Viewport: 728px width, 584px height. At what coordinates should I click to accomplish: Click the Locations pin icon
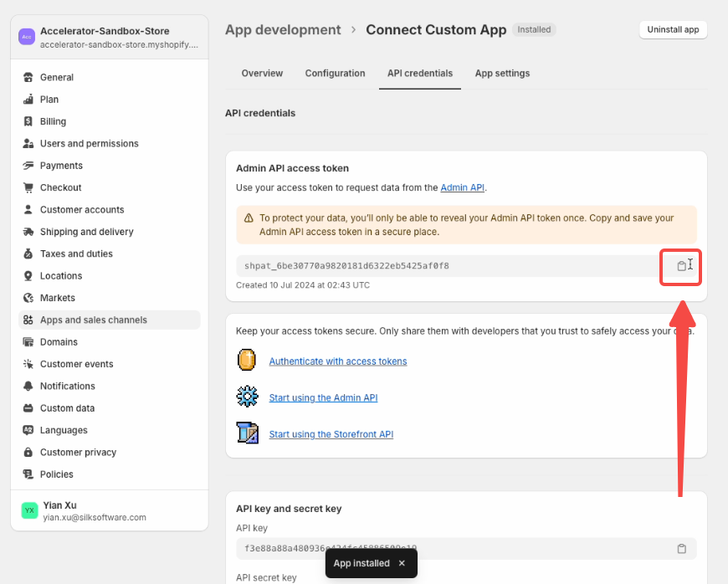28,276
